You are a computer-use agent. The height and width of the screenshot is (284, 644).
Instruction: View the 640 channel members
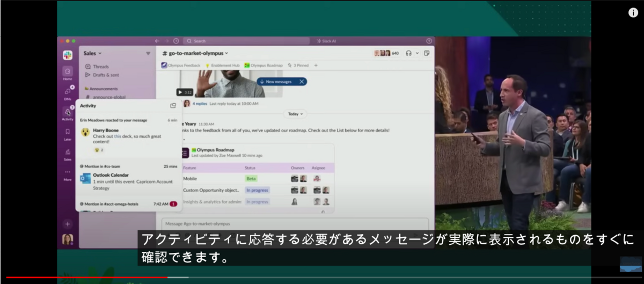[386, 53]
